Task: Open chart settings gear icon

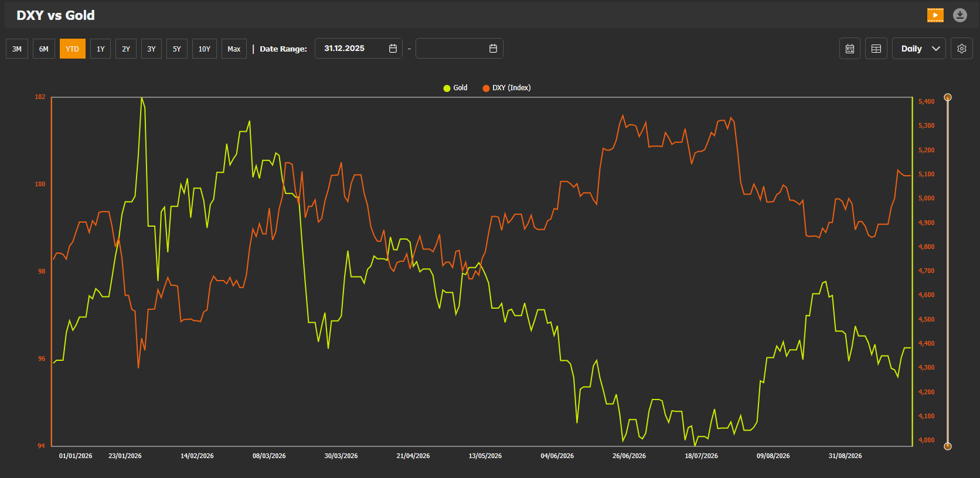Action: [x=962, y=49]
